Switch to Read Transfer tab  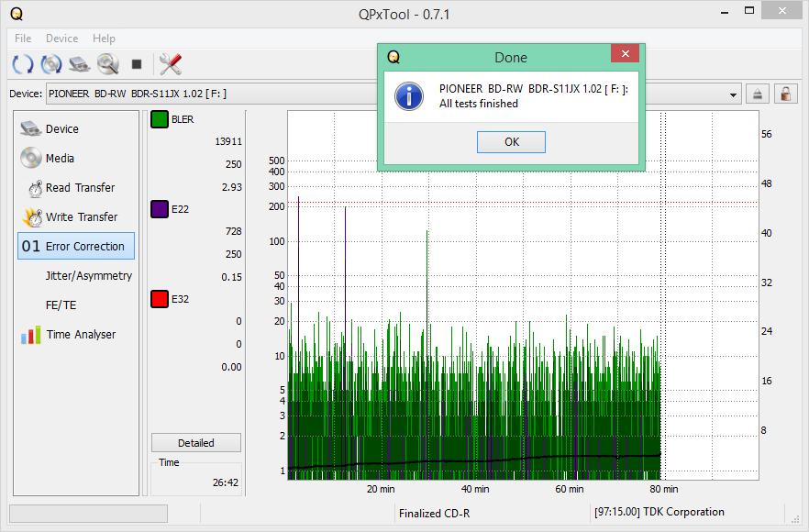[x=76, y=187]
